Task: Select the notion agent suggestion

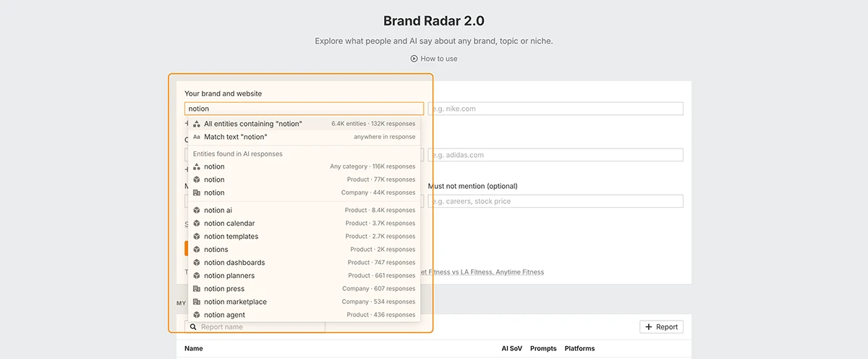Action: 304,315
